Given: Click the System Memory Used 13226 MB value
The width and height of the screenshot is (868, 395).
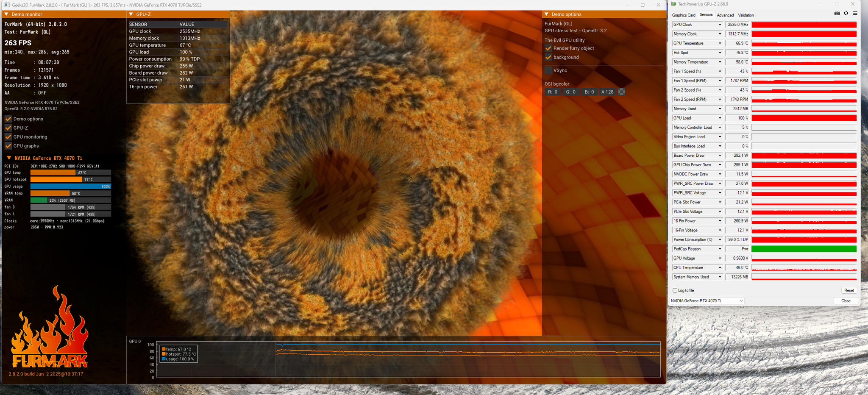Looking at the screenshot, I should click(738, 277).
